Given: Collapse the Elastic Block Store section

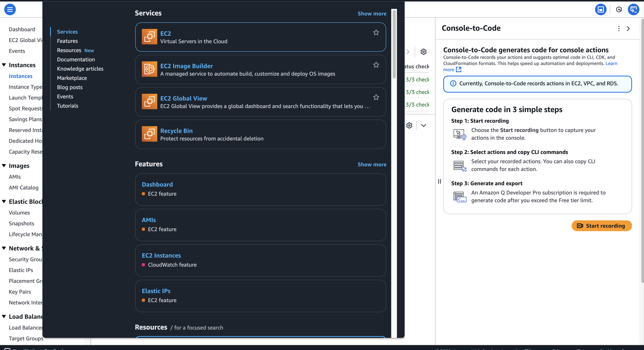Looking at the screenshot, I should (4, 201).
